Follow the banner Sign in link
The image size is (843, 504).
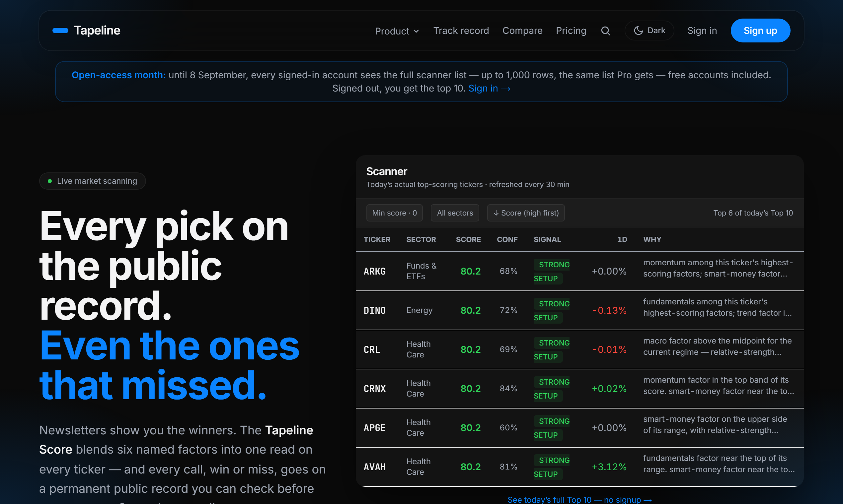point(489,88)
